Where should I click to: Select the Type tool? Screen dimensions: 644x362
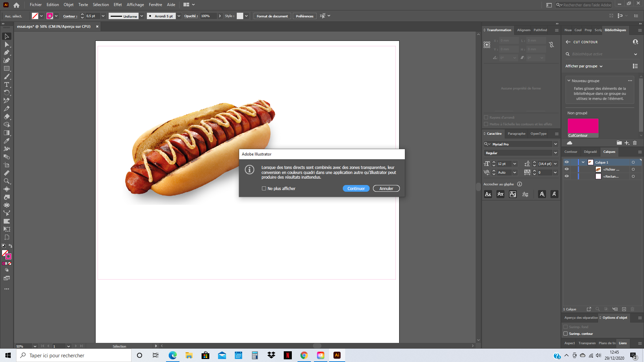[x=7, y=85]
